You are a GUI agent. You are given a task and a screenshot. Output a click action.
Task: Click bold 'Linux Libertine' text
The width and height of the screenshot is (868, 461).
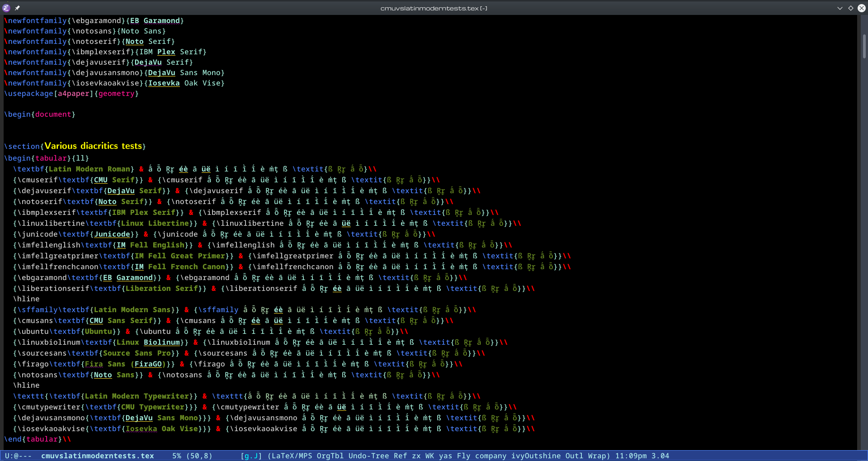[x=155, y=223]
